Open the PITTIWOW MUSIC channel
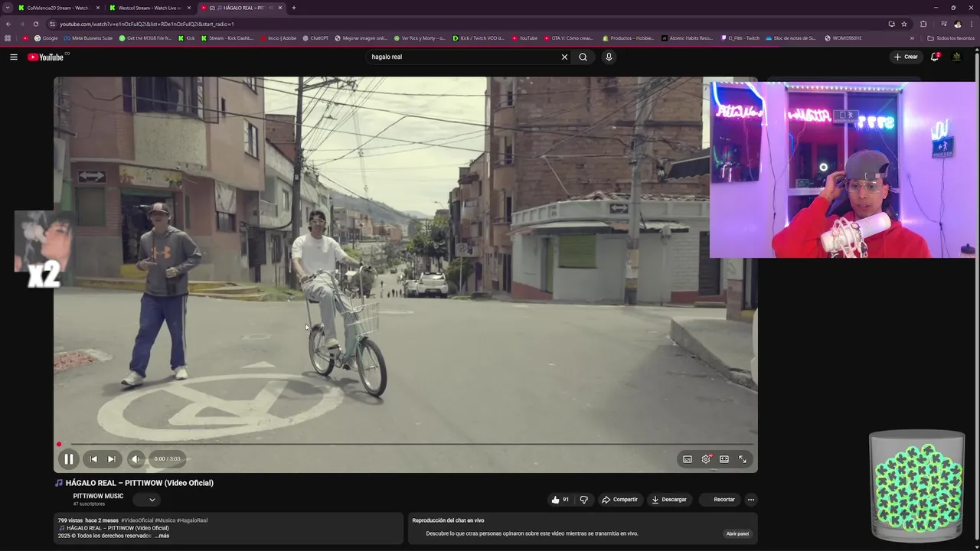This screenshot has height=551, width=980. (98, 496)
